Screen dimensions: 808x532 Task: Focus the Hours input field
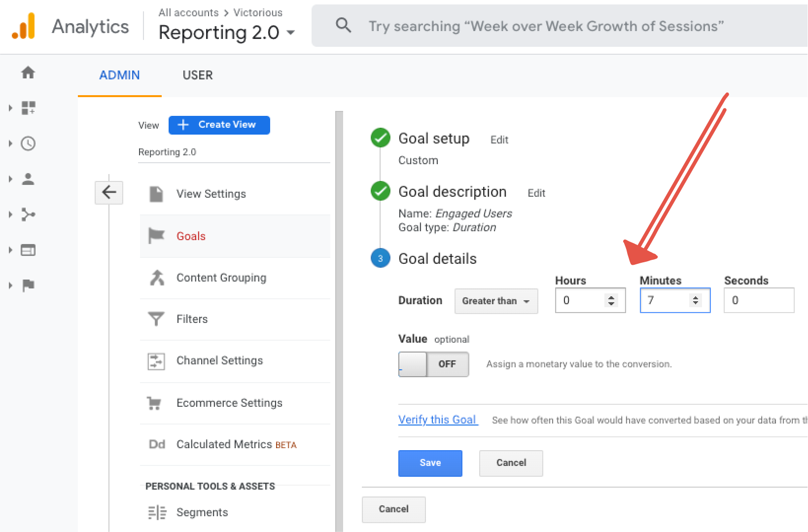590,300
